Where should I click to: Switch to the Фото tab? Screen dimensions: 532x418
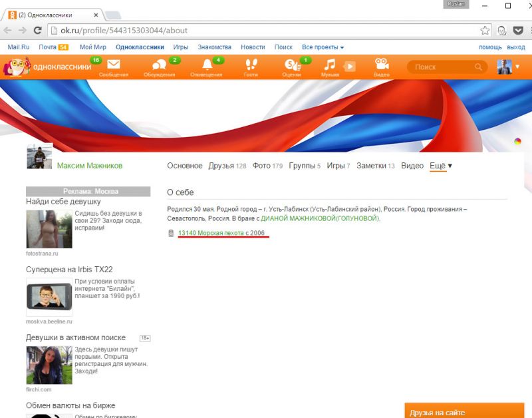coord(260,166)
